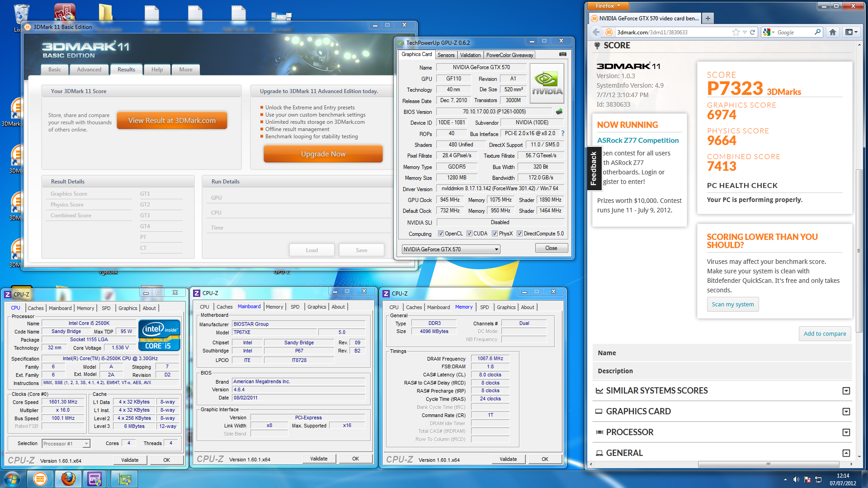868x488 pixels.
Task: Click the GPU-Z taskbar icon
Action: coord(124,479)
